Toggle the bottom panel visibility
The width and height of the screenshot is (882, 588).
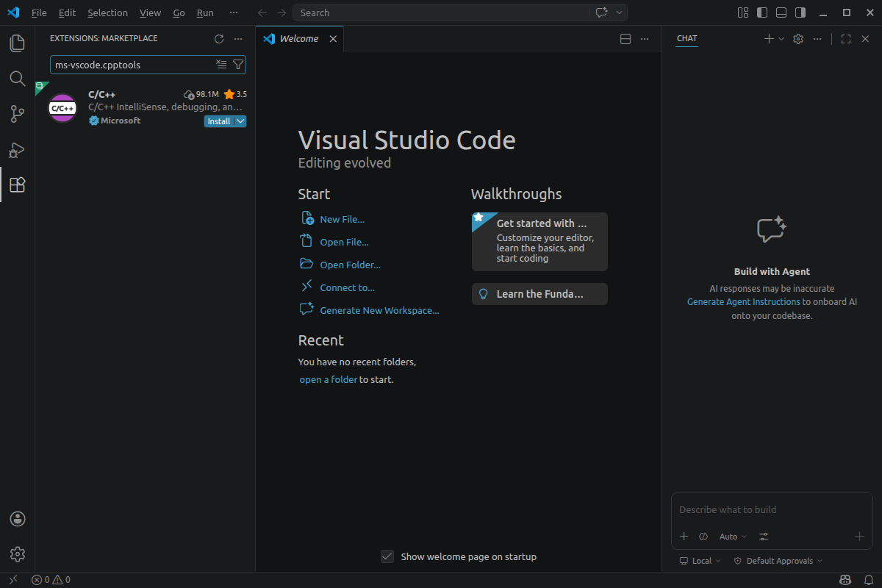[x=781, y=12]
